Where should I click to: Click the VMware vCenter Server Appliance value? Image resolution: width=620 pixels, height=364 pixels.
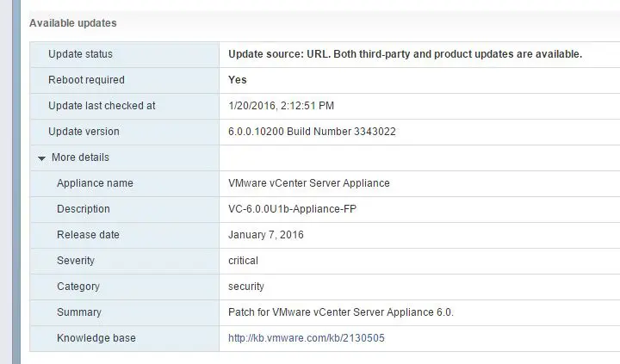tap(309, 183)
